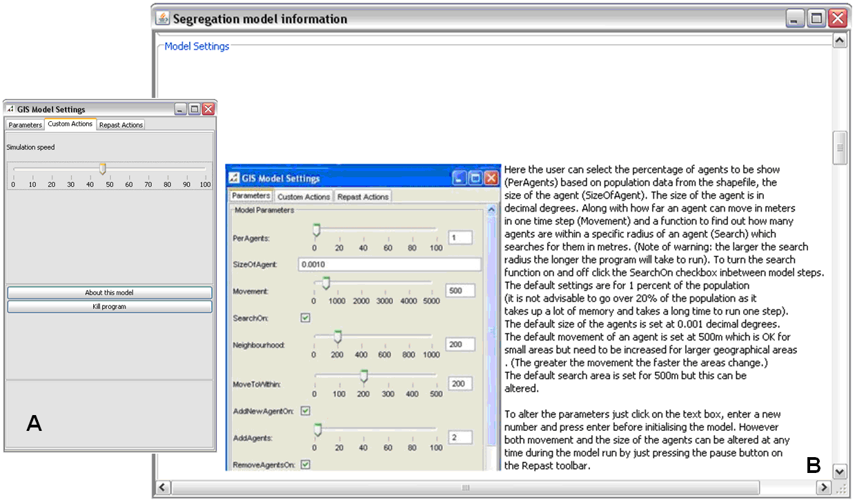Switch to Parameters tab in small GIS Model Settings window
The image size is (855, 504).
coord(26,125)
